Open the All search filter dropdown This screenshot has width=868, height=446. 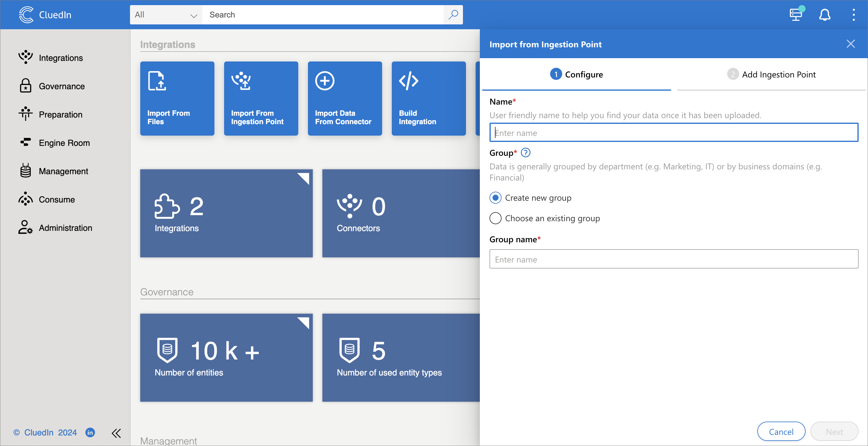tap(166, 15)
